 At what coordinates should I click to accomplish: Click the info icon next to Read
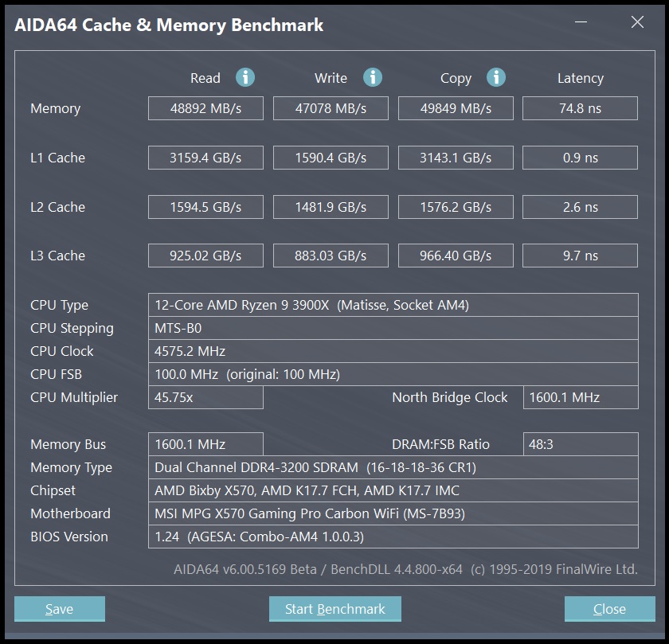tap(245, 77)
